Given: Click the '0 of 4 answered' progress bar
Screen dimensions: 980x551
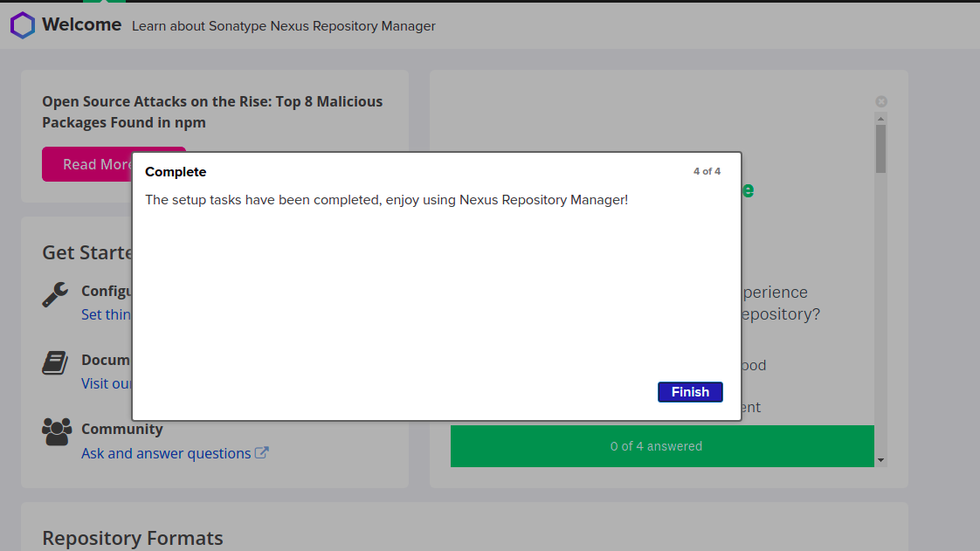Looking at the screenshot, I should [662, 446].
